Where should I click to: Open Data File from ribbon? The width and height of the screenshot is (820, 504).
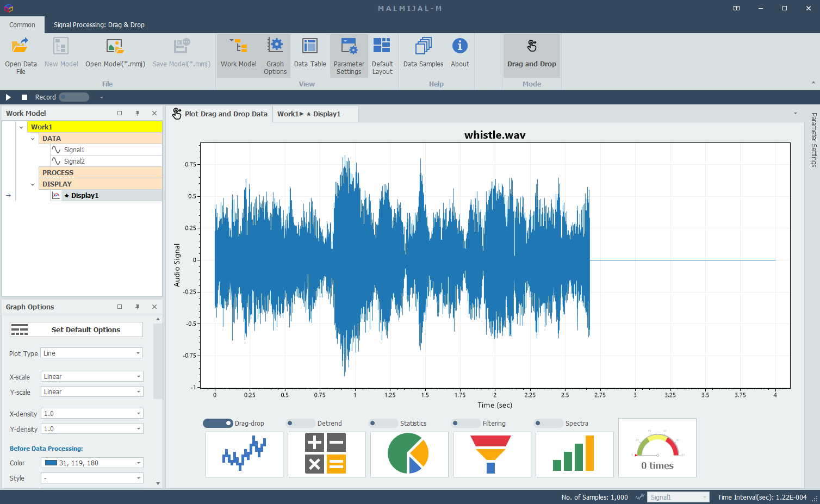click(x=21, y=55)
